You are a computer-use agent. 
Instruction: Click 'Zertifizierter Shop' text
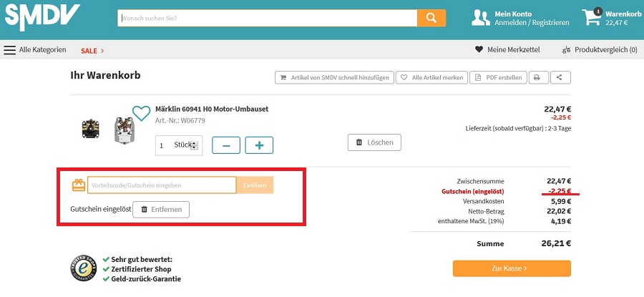pyautogui.click(x=141, y=269)
